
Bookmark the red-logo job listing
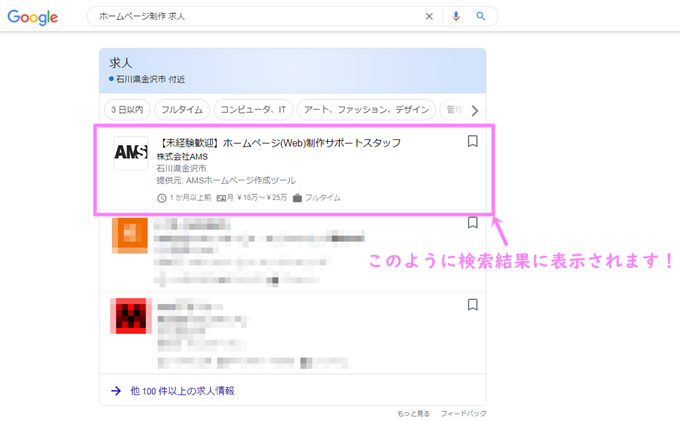[x=473, y=304]
